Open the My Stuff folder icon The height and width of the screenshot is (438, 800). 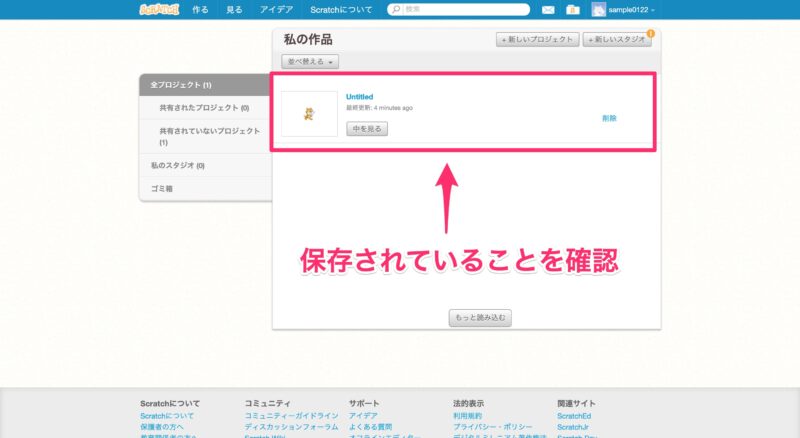pos(572,10)
